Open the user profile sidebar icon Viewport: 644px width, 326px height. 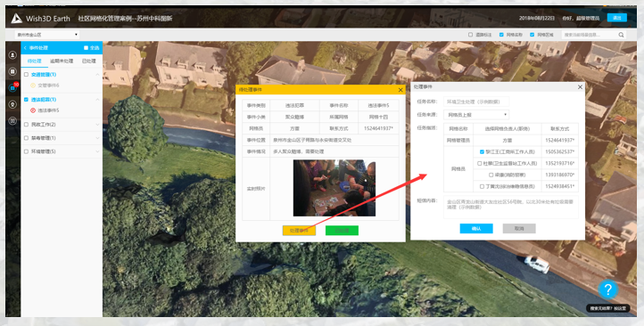tap(12, 55)
